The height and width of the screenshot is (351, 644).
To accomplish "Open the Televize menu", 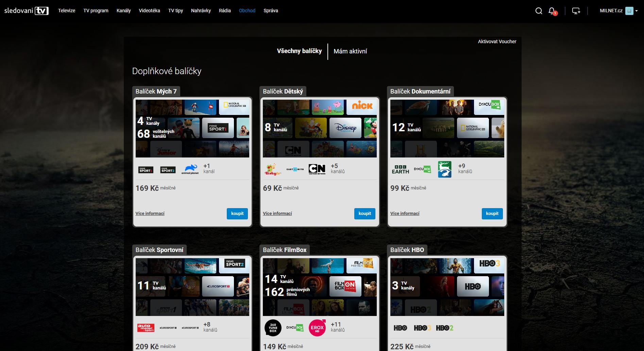I will click(x=67, y=11).
